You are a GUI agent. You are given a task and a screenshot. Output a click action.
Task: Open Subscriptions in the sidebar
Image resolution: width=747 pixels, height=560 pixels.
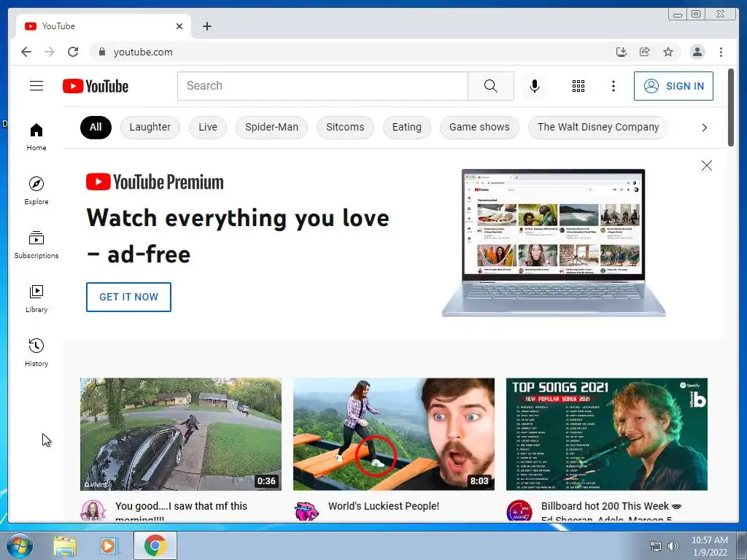pyautogui.click(x=36, y=245)
